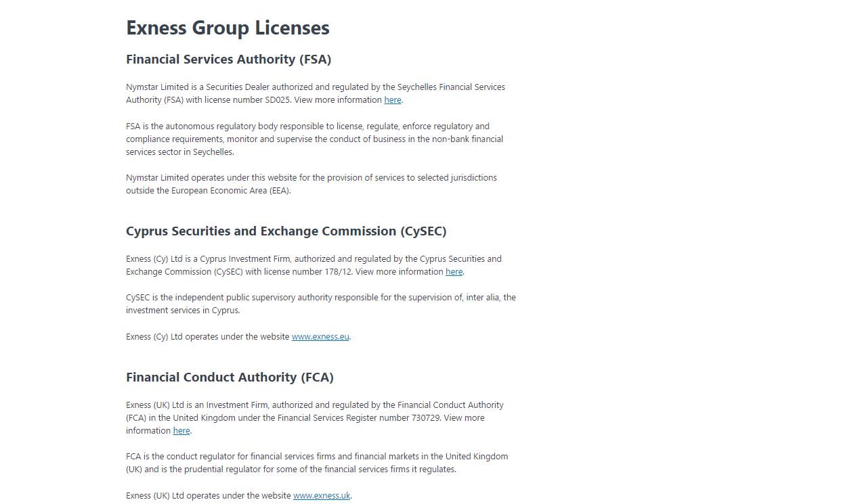Open the www.exness.uk website link

click(321, 495)
